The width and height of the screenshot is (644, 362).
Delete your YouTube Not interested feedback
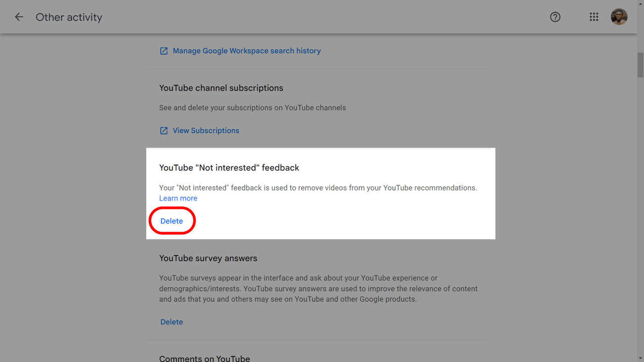(172, 221)
